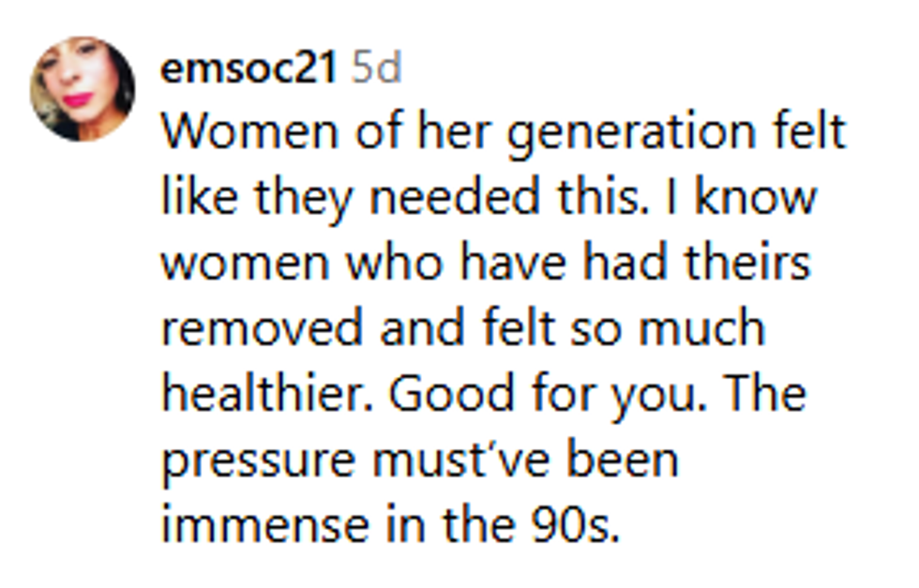
Task: Open the emsoc21 profile picture
Action: point(83,89)
